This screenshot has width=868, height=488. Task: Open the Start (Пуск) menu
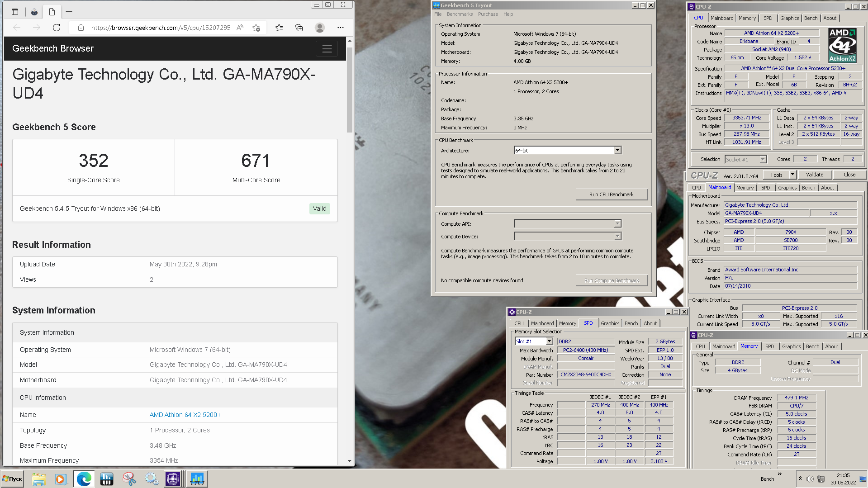12,479
